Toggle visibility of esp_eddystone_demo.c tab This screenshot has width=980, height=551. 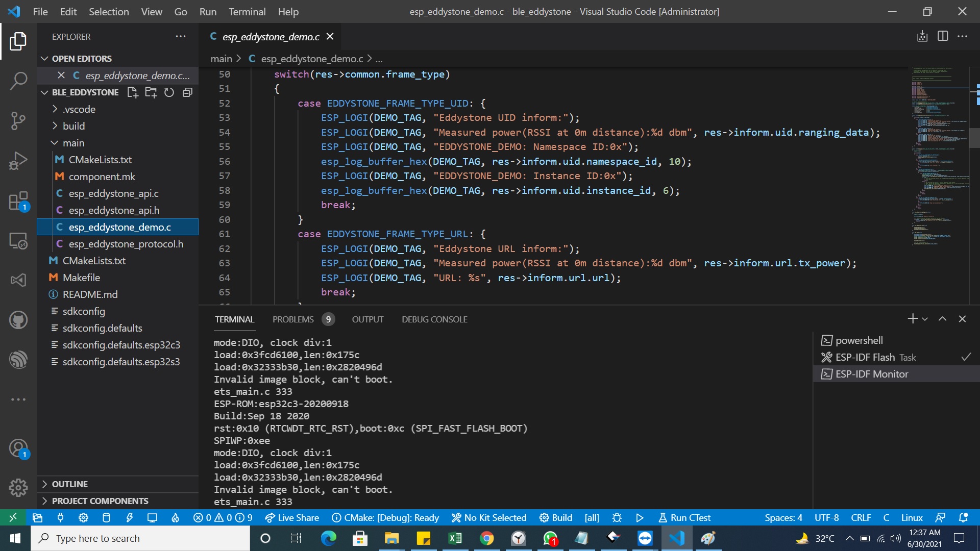pyautogui.click(x=329, y=36)
